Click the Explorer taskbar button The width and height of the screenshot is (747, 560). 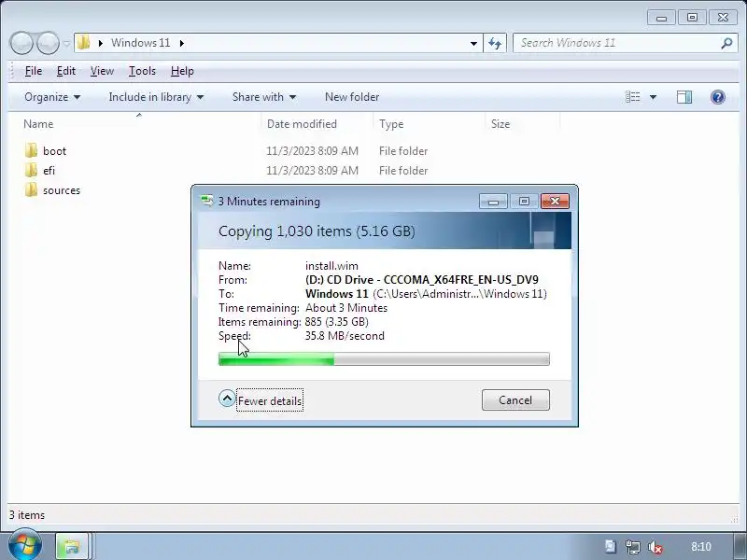(72, 546)
